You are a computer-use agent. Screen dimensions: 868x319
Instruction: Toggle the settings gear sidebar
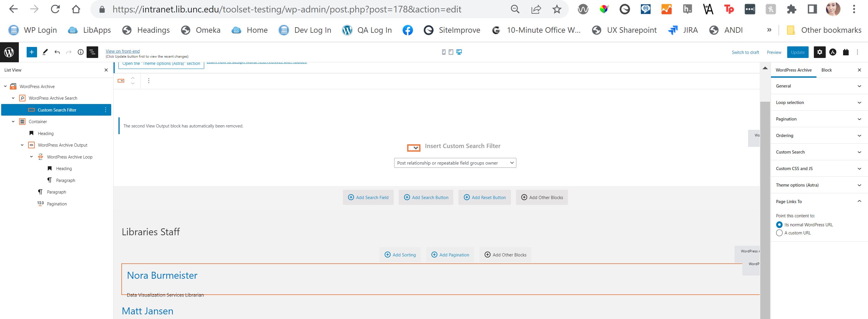[819, 52]
